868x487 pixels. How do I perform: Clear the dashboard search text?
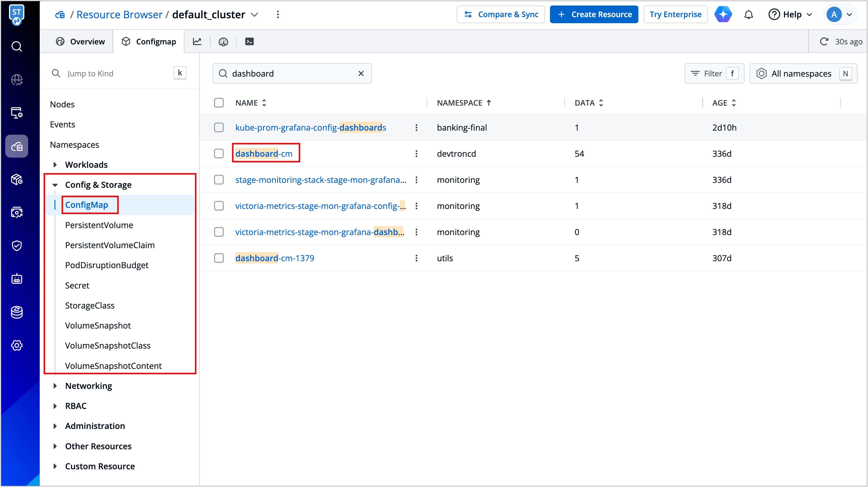click(x=361, y=73)
